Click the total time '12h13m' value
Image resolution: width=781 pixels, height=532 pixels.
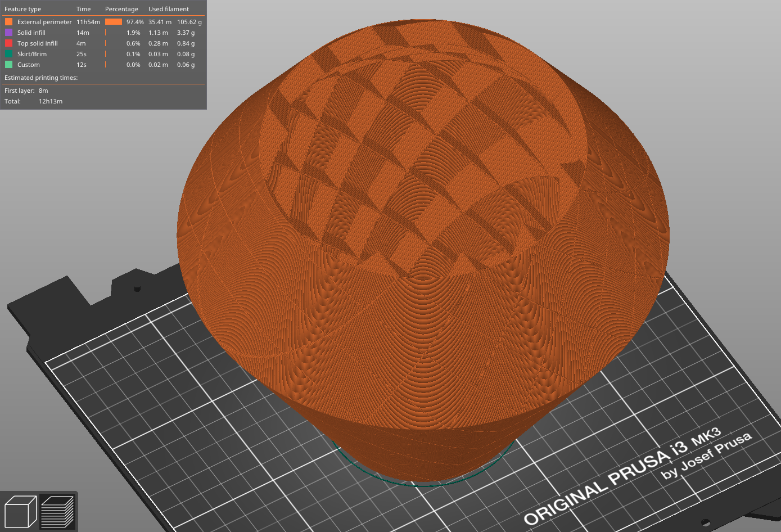(x=51, y=101)
